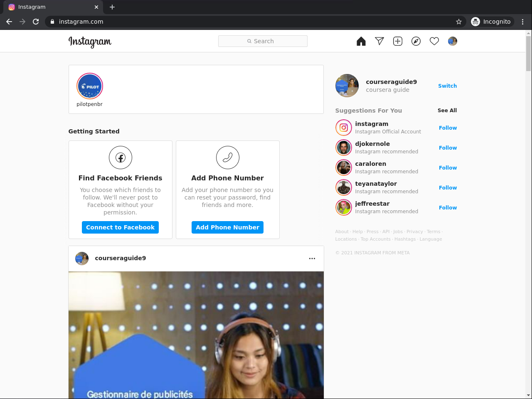Reload the Instagram page
This screenshot has width=532, height=399.
(36, 22)
